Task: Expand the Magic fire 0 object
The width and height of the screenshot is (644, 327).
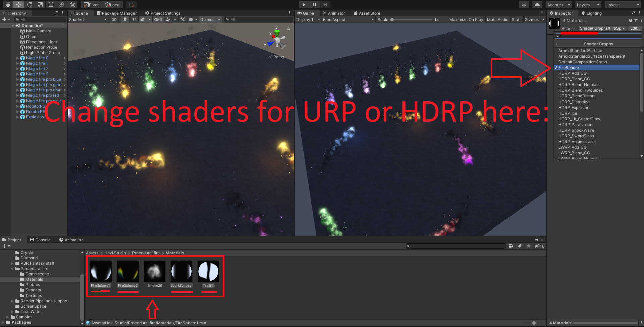Action: 18,58
